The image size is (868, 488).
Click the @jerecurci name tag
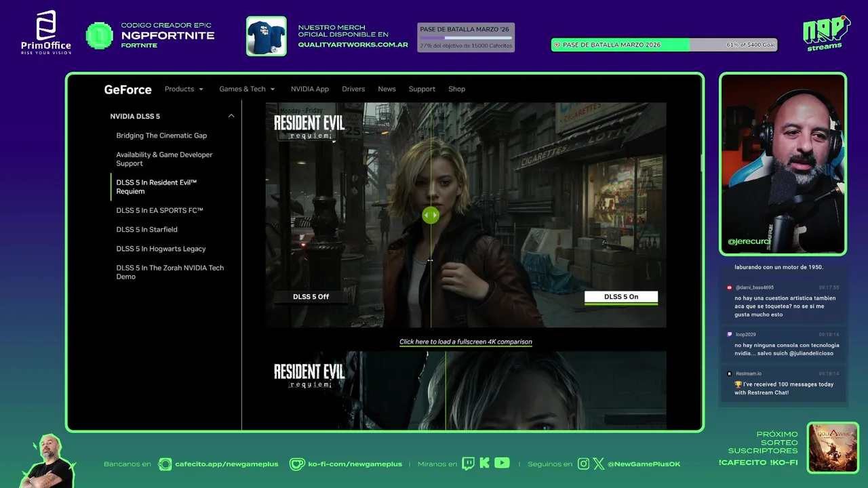(749, 241)
